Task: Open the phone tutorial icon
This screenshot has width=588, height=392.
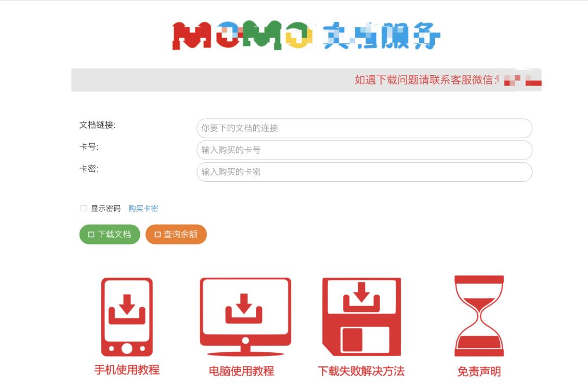Action: [x=127, y=317]
